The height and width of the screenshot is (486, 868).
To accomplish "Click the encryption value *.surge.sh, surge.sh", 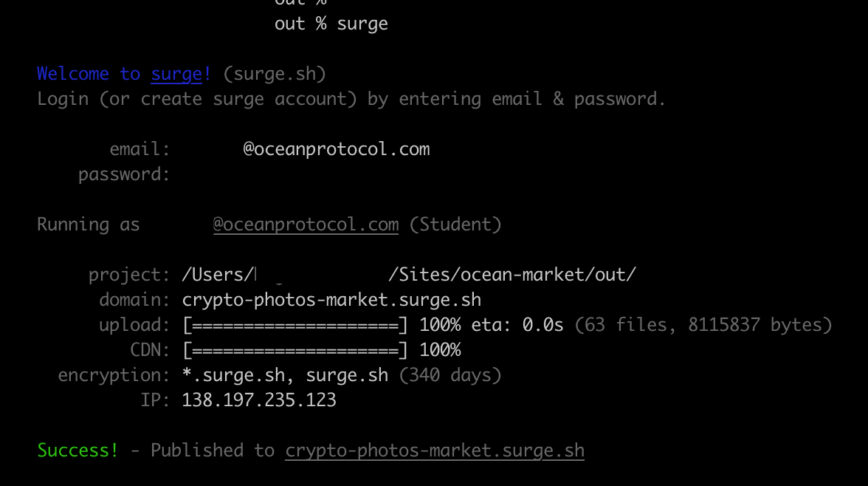I will (285, 375).
